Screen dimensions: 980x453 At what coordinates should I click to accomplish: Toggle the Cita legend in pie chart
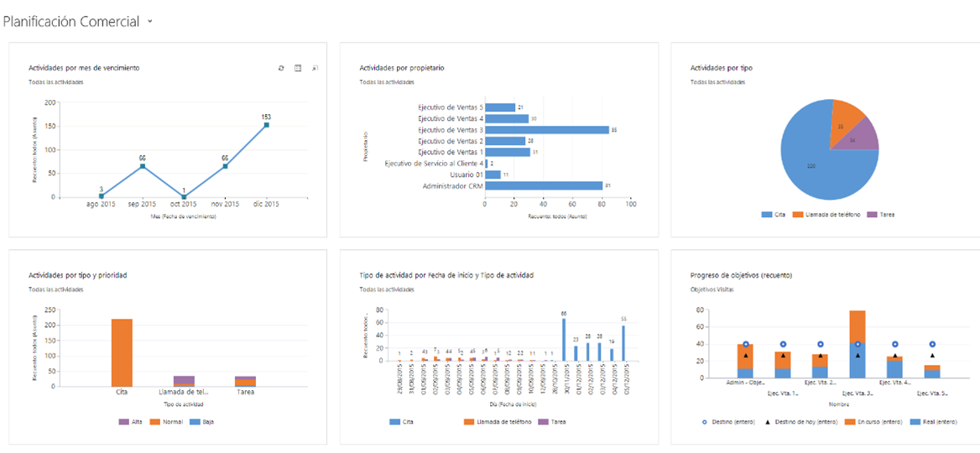pos(773,214)
